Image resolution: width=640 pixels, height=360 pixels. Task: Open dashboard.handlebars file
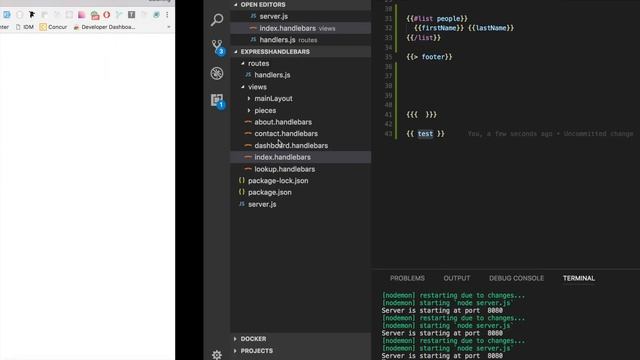click(301, 145)
